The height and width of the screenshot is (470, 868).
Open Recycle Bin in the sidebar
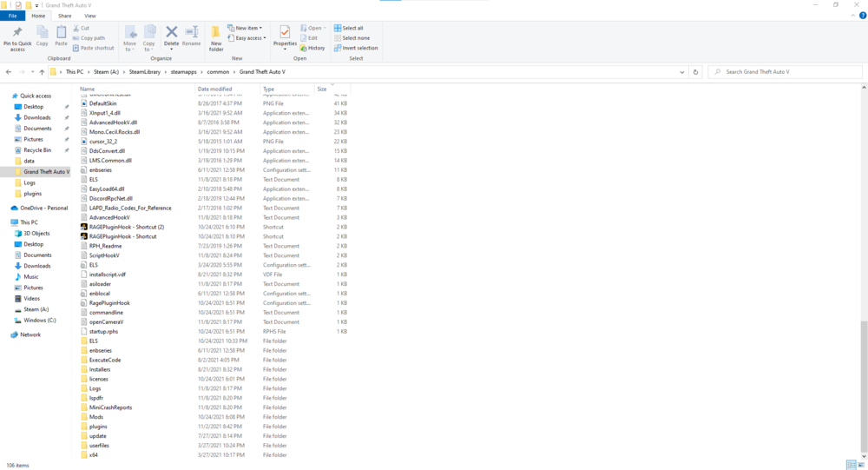click(37, 150)
